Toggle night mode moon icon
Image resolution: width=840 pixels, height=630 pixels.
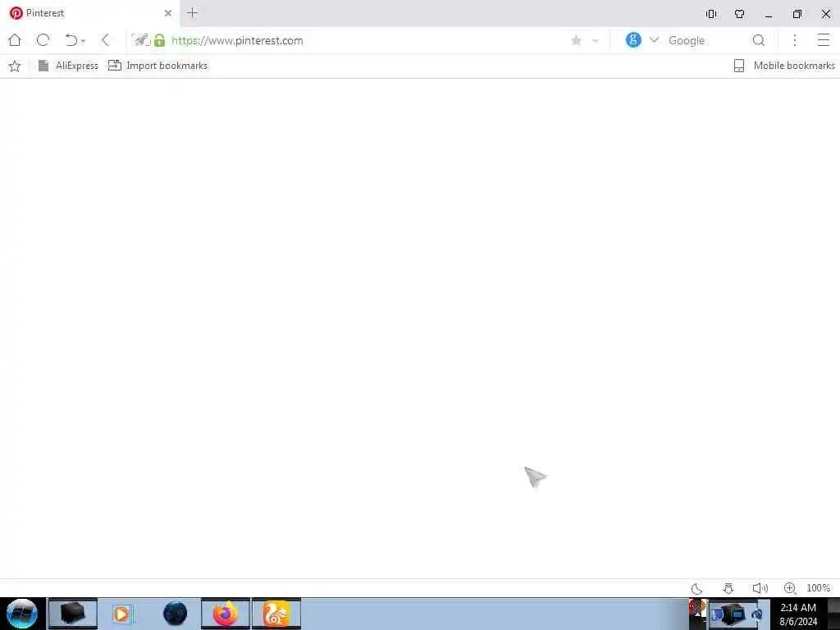697,589
